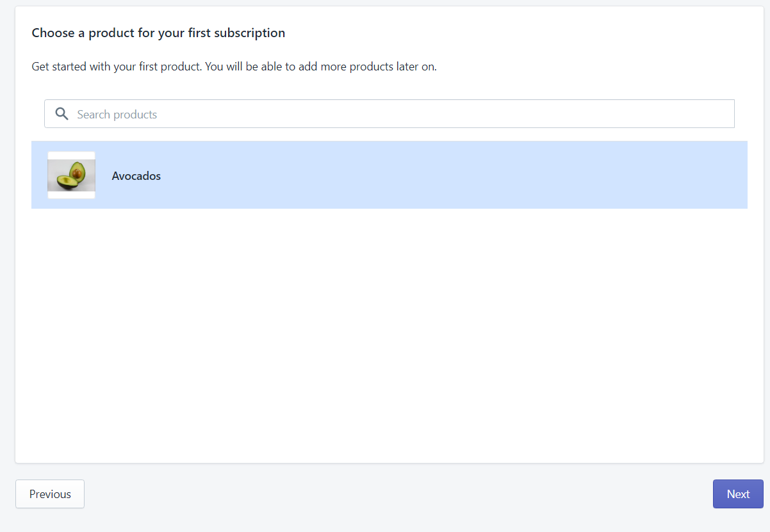Click the page heading about choosing a product
The height and width of the screenshot is (532, 770).
click(158, 33)
